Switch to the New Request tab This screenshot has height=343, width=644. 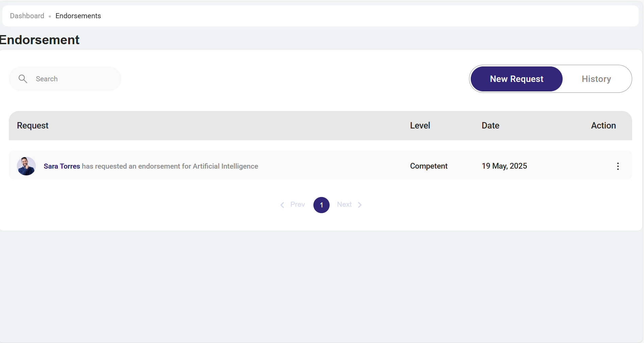[x=516, y=79]
